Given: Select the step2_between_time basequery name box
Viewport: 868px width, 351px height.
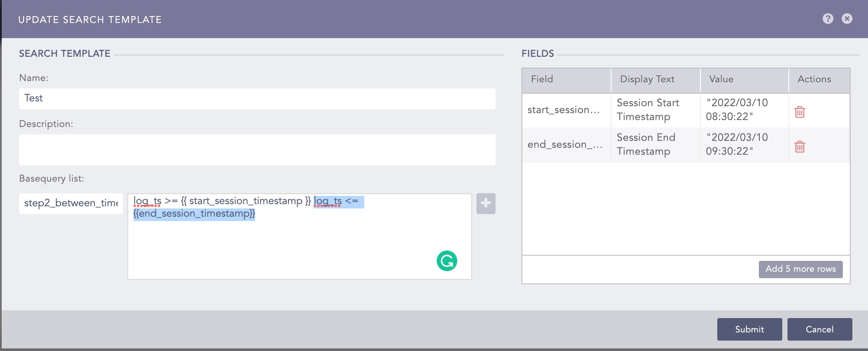Looking at the screenshot, I should 71,203.
